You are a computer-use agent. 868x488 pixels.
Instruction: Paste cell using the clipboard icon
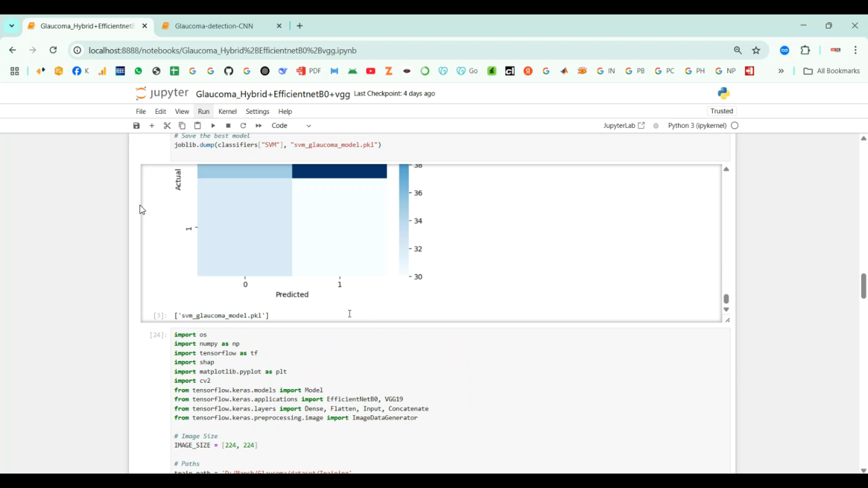pyautogui.click(x=197, y=125)
